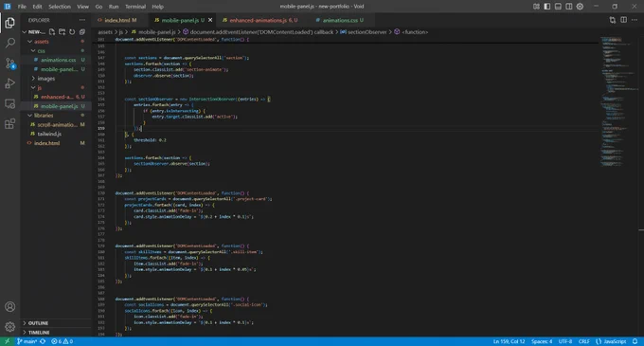Open tailwind.js in the Explorer tree

click(x=49, y=134)
